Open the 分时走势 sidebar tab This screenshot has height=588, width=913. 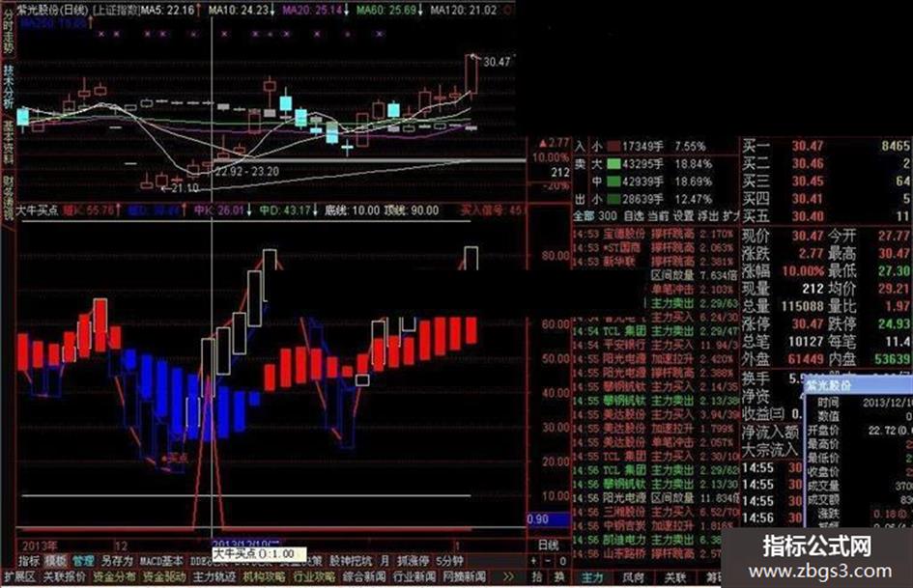[8, 33]
